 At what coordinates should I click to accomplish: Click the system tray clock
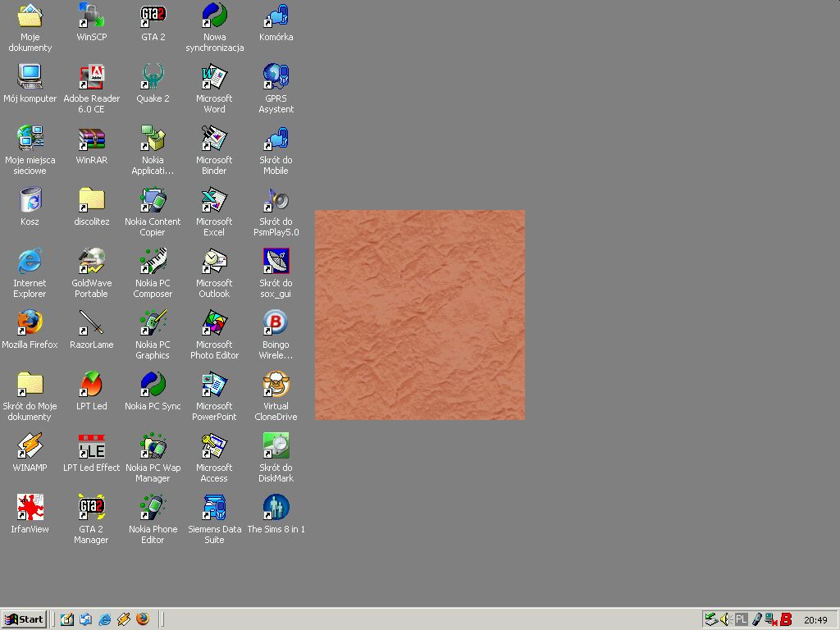815,619
